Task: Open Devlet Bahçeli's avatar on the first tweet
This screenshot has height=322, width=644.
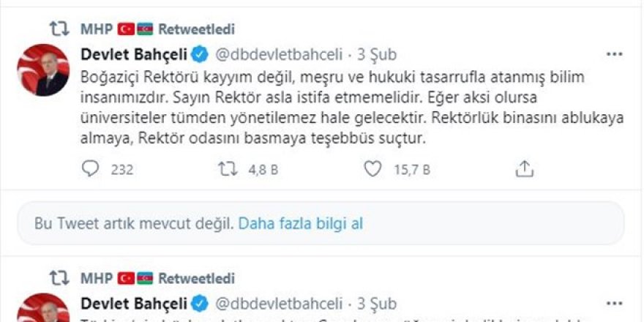Action: pyautogui.click(x=42, y=70)
